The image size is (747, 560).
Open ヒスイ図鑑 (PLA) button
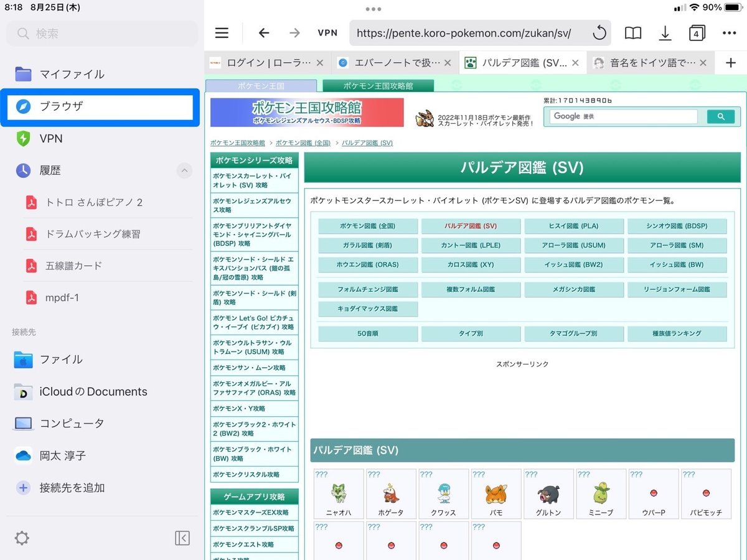click(574, 226)
